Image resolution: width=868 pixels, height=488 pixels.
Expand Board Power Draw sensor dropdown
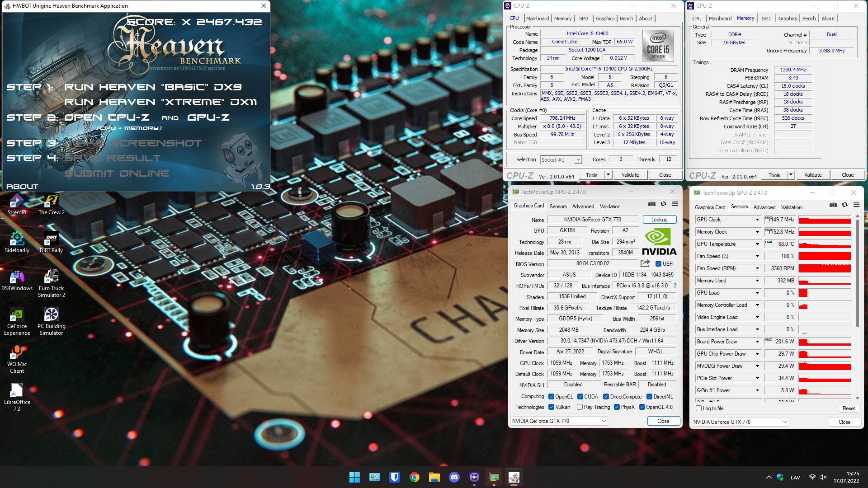(x=757, y=342)
